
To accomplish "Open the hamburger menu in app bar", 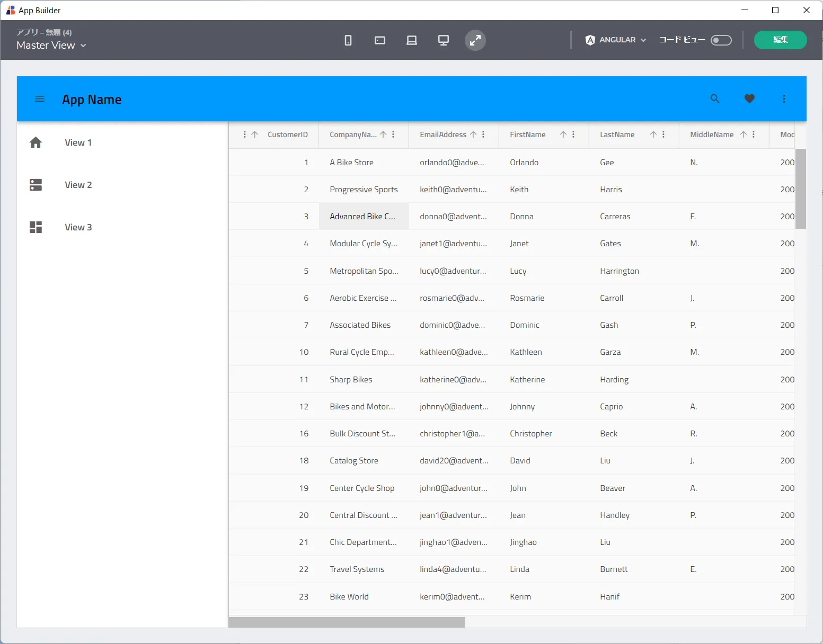I will (x=40, y=99).
